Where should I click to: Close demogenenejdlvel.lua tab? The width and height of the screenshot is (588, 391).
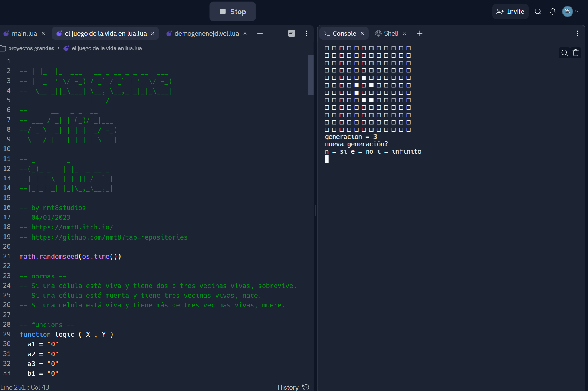245,33
